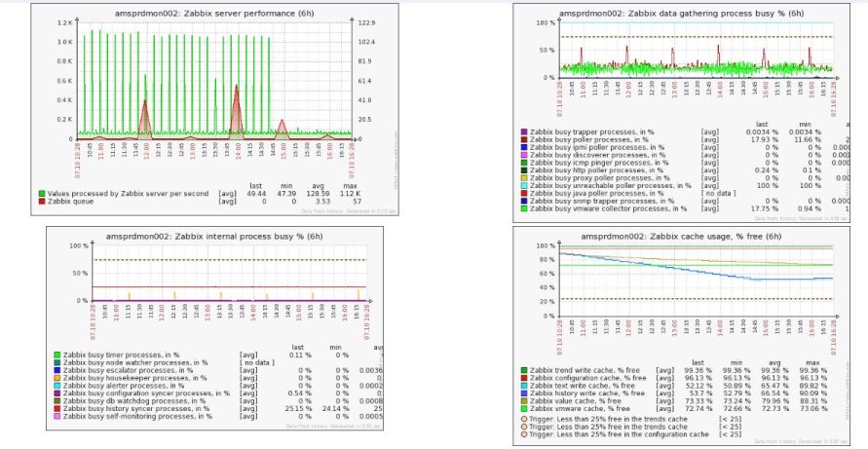Click pink swatch for self-monitoring processes
868x449 pixels.
coord(57,416)
